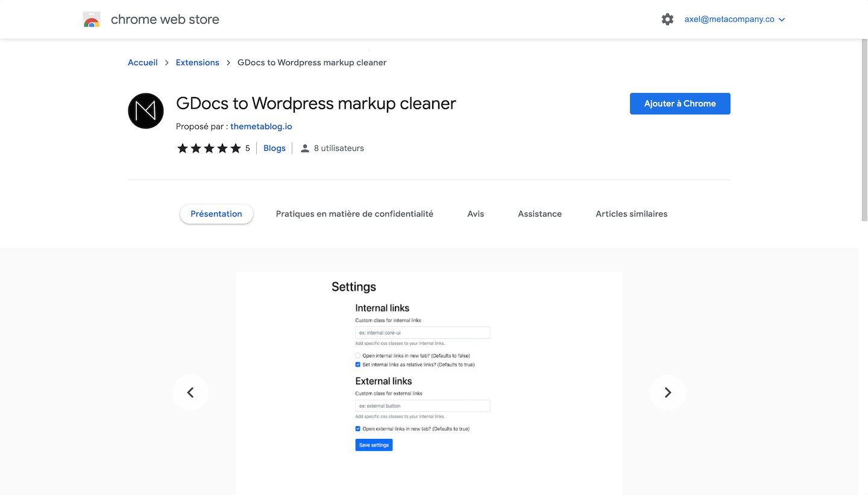Toggle set internal links as relative checkbox
The width and height of the screenshot is (868, 495).
358,365
